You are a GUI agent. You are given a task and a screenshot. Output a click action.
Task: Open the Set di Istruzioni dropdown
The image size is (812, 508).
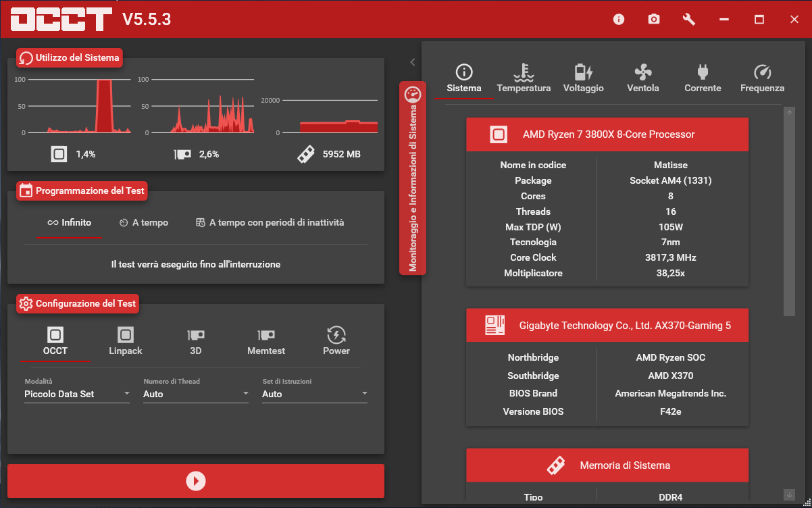tap(315, 394)
